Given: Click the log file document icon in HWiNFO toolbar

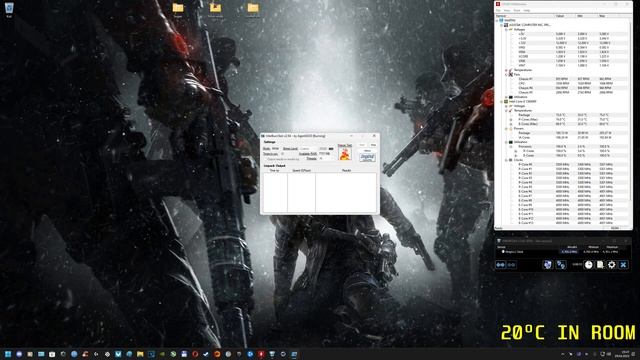Looking at the screenshot, I should pyautogui.click(x=600, y=265).
